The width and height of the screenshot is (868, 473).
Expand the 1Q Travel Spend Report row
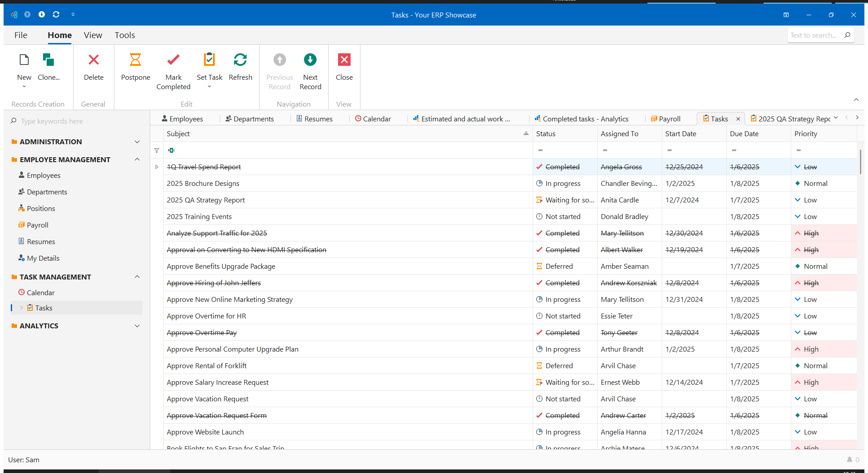coord(156,167)
